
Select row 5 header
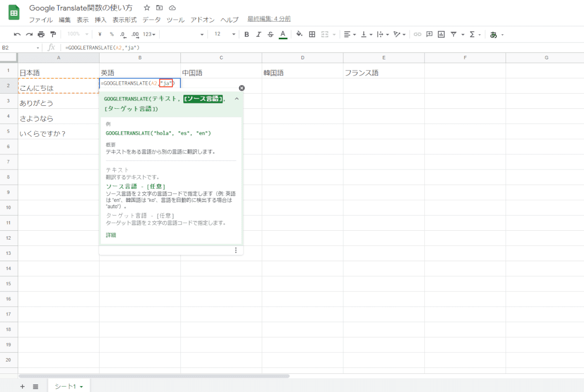point(8,131)
